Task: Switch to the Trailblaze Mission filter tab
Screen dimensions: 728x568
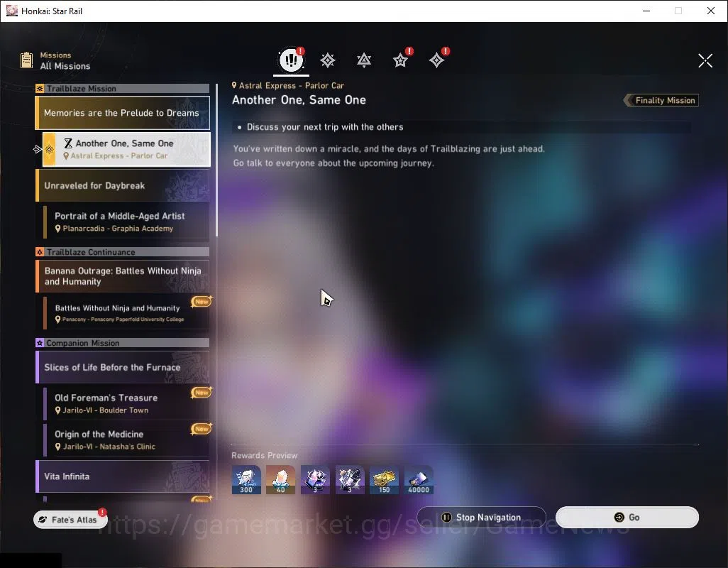Action: pyautogui.click(x=328, y=60)
